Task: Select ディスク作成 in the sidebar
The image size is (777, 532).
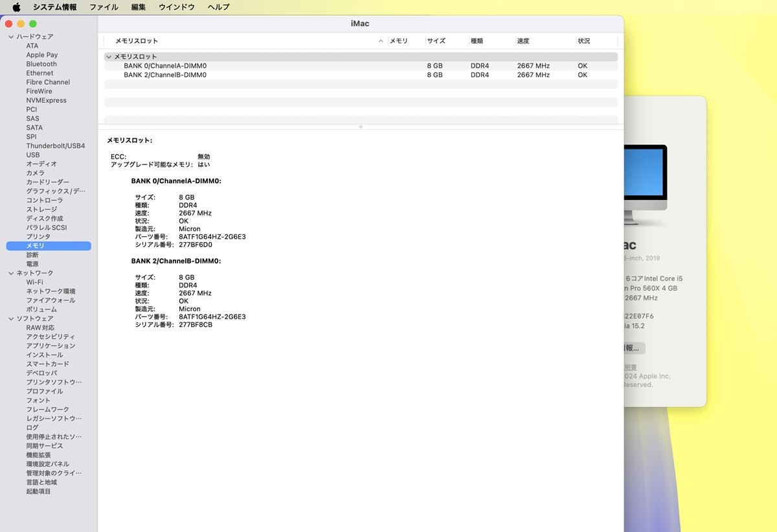Action: pyautogui.click(x=45, y=218)
